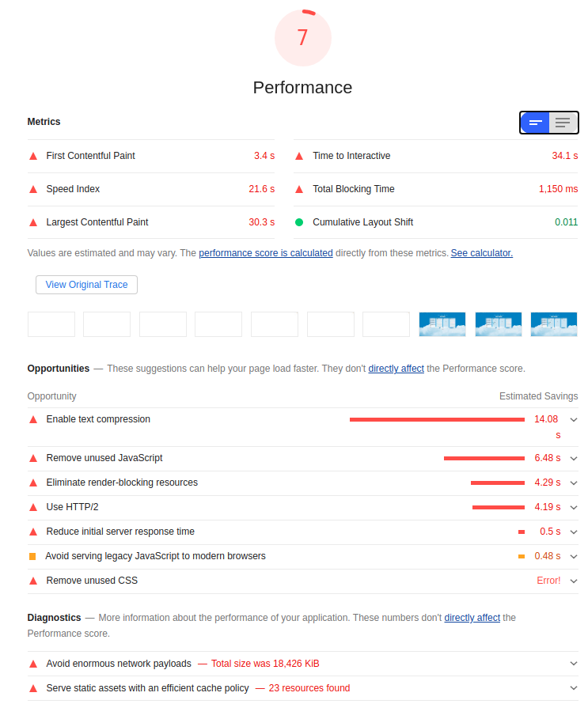The height and width of the screenshot is (704, 588).
Task: Expand the Enable text compression audit
Action: (573, 419)
